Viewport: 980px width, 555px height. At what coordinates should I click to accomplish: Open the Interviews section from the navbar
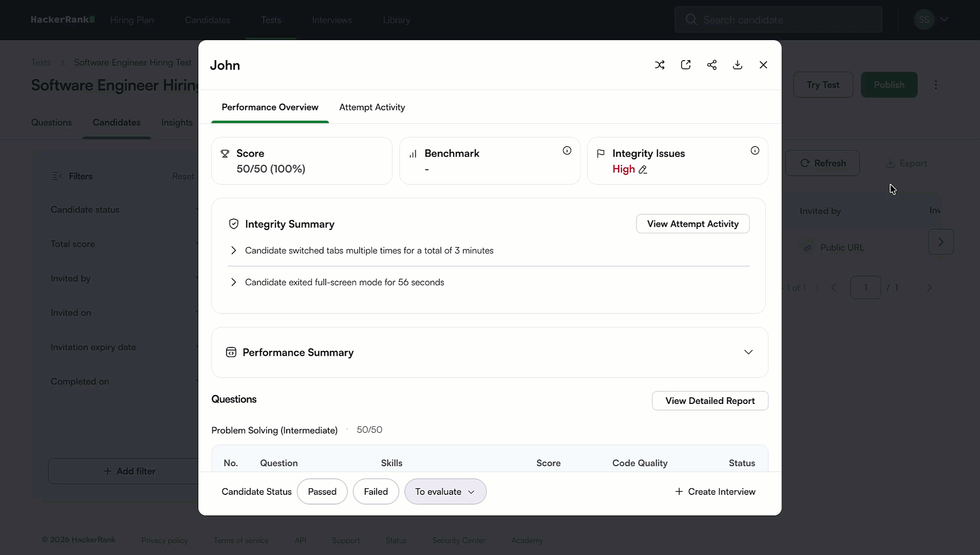click(331, 20)
